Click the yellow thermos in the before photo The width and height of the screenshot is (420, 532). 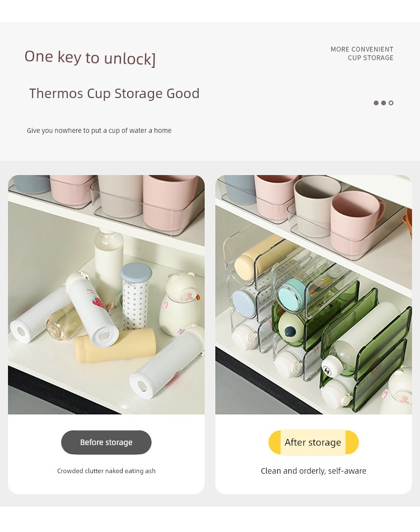[115, 345]
